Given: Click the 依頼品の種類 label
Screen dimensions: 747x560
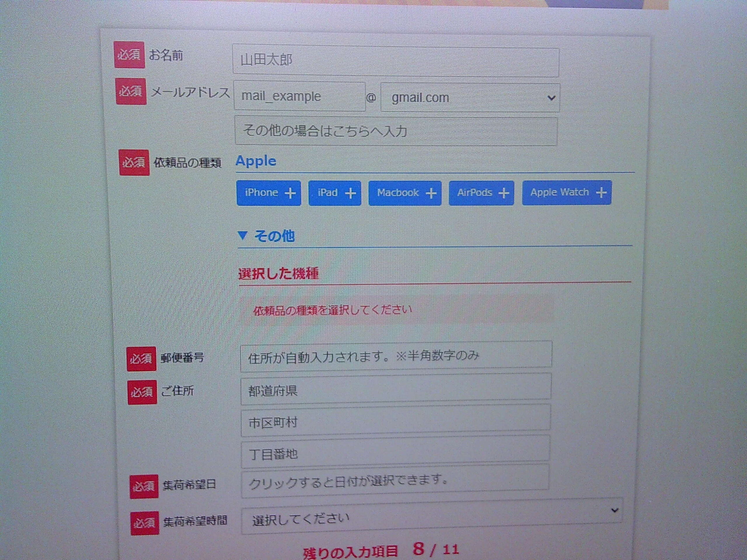Looking at the screenshot, I should [187, 163].
